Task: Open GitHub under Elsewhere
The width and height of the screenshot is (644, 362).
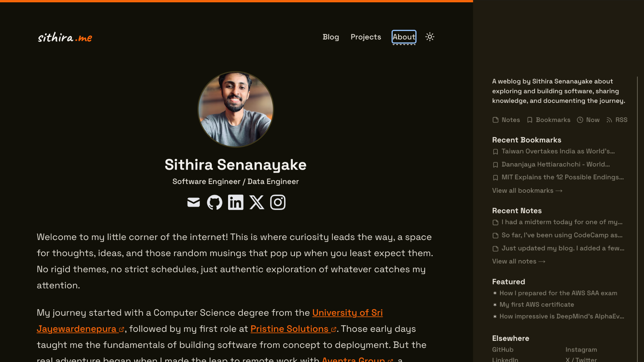Action: point(503,350)
